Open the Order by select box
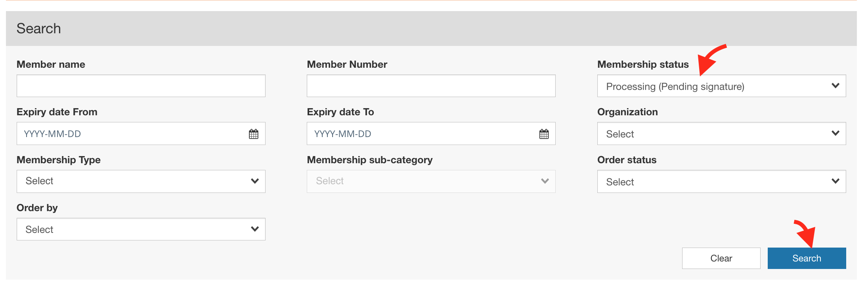 [141, 229]
